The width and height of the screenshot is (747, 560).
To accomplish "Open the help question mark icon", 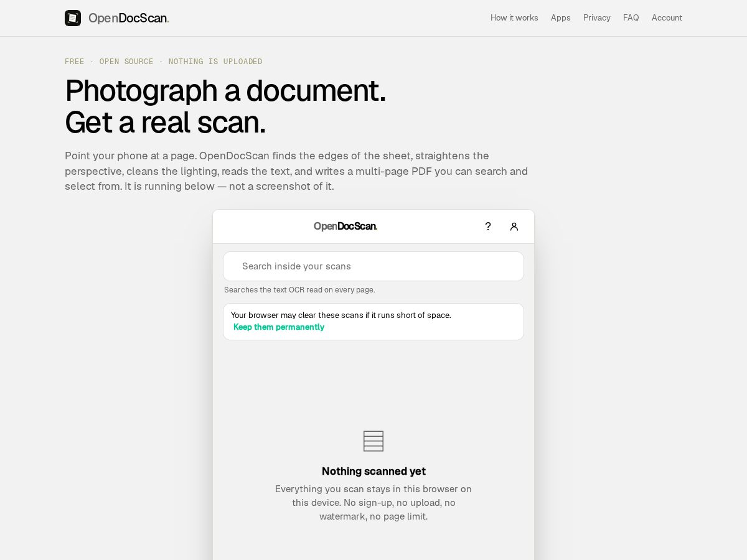I will 488,226.
